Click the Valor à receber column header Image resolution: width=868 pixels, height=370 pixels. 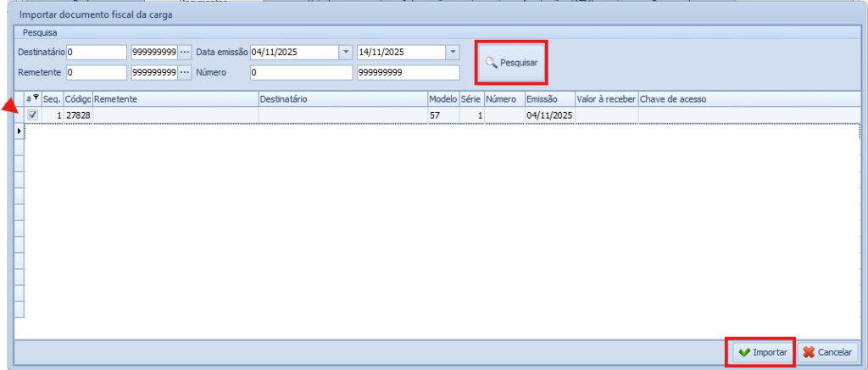(x=605, y=99)
